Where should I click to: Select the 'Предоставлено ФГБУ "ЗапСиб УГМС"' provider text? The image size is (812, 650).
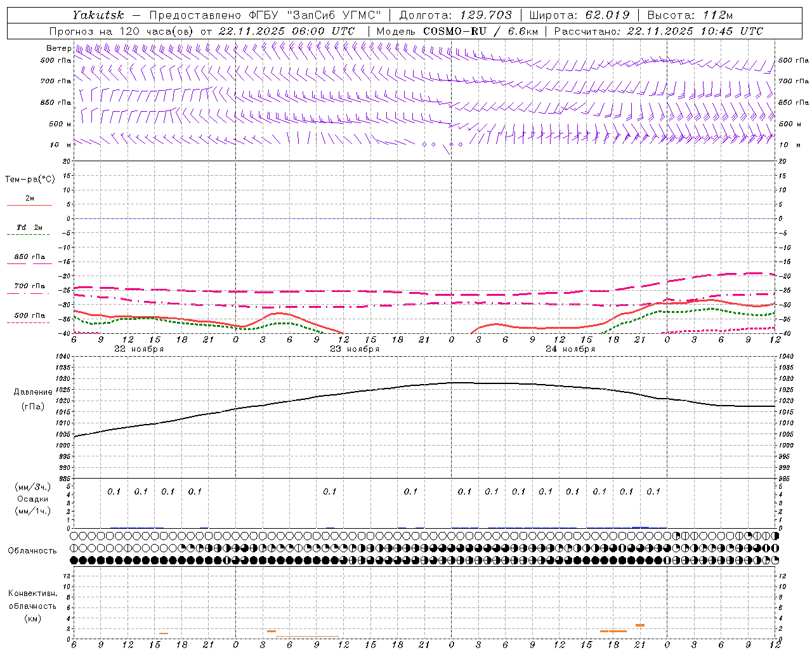[264, 15]
